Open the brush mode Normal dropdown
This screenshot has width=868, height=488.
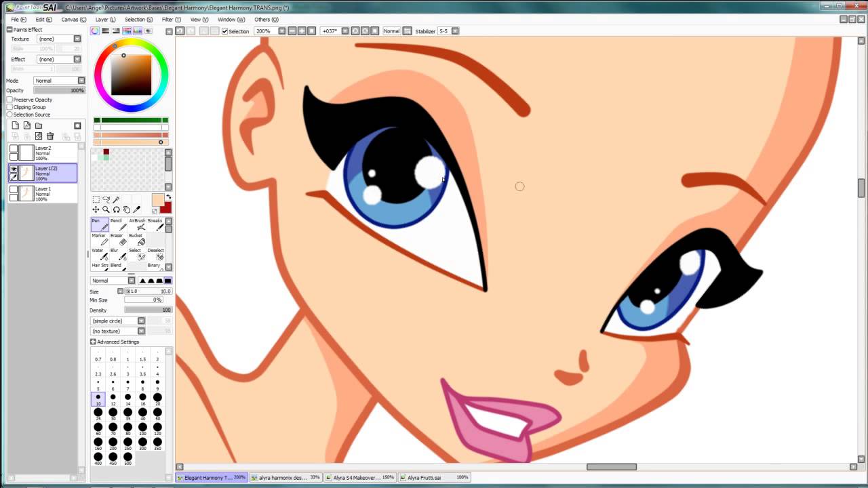coord(113,281)
